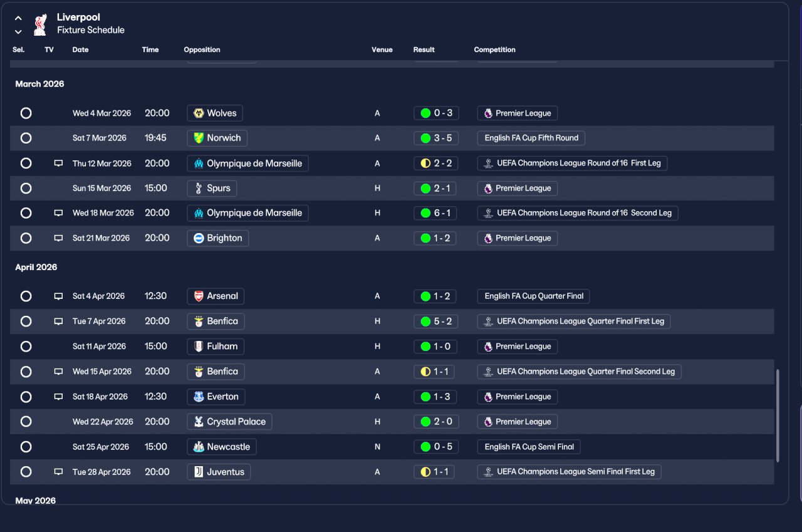The width and height of the screenshot is (802, 532).
Task: Open the 3 - 5 result against Norwich
Action: (x=436, y=138)
